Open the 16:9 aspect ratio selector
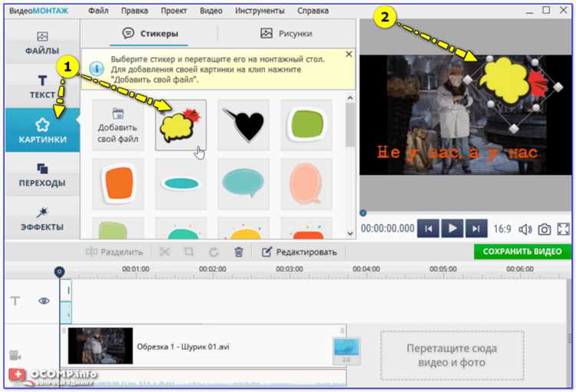The image size is (576, 392). click(x=502, y=229)
